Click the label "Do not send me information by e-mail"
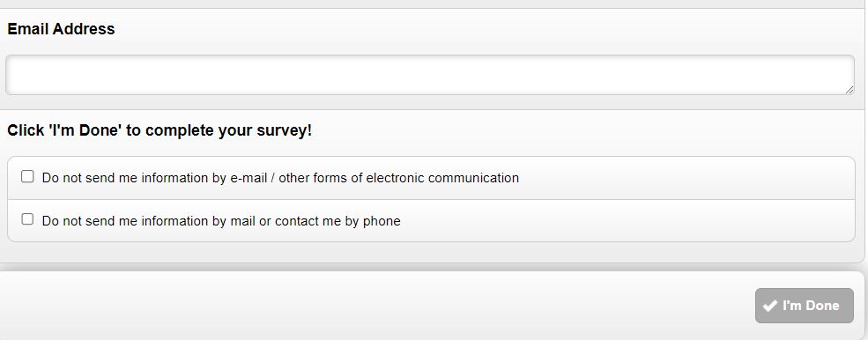This screenshot has height=340, width=868. click(x=154, y=178)
